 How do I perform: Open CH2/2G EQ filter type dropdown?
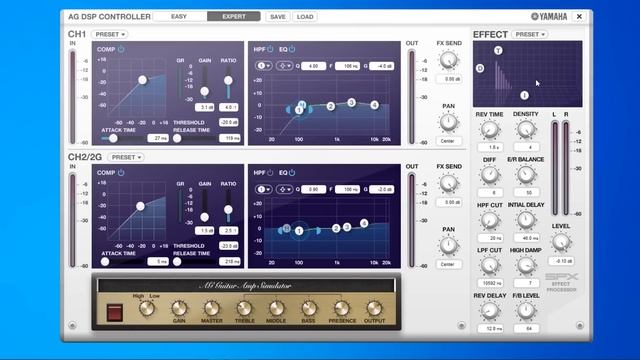[284, 189]
